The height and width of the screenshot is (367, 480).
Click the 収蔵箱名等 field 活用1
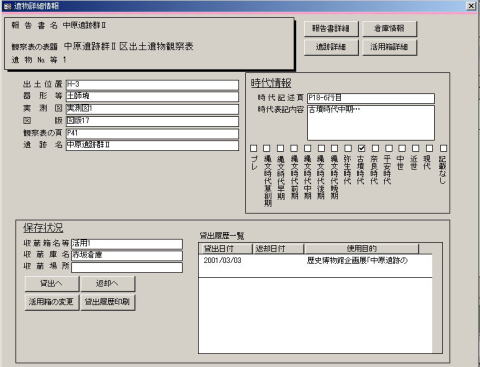[x=127, y=244]
